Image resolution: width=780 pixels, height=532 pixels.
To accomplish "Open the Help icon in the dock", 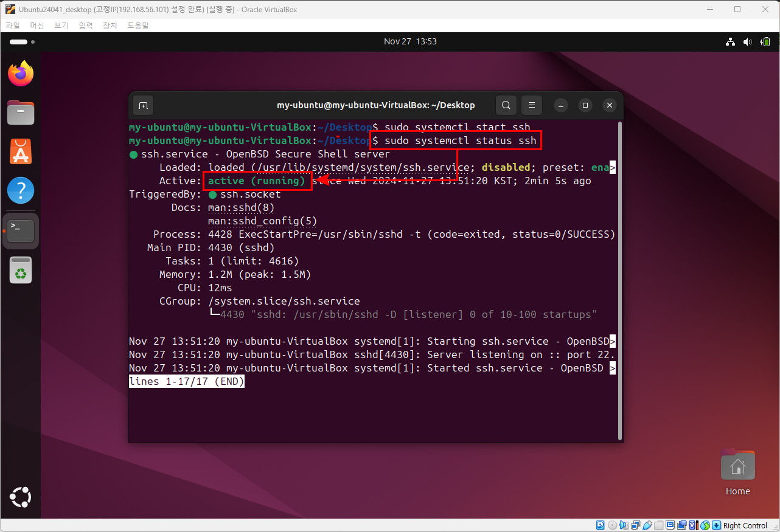I will click(x=21, y=190).
